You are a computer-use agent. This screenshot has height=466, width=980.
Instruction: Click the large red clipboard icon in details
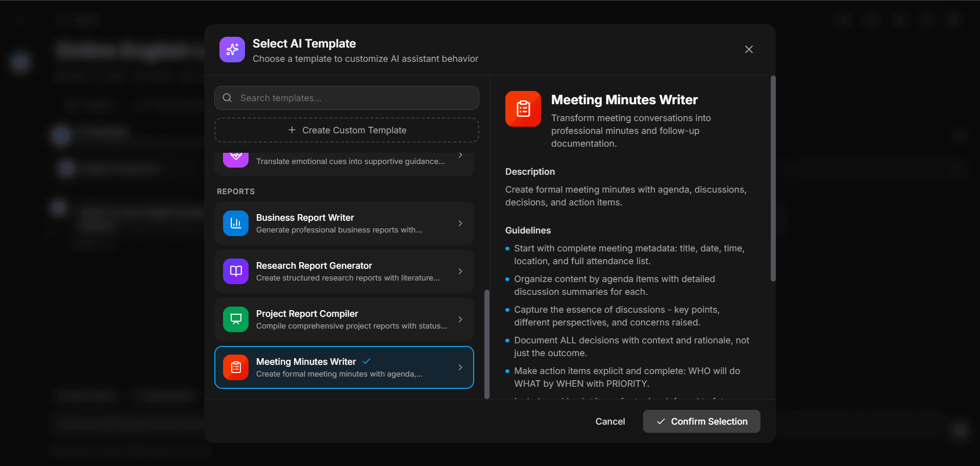[523, 109]
